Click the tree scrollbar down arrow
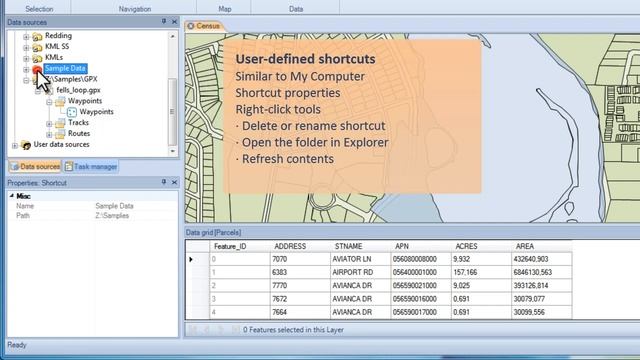This screenshot has width=640, height=360. click(x=173, y=151)
